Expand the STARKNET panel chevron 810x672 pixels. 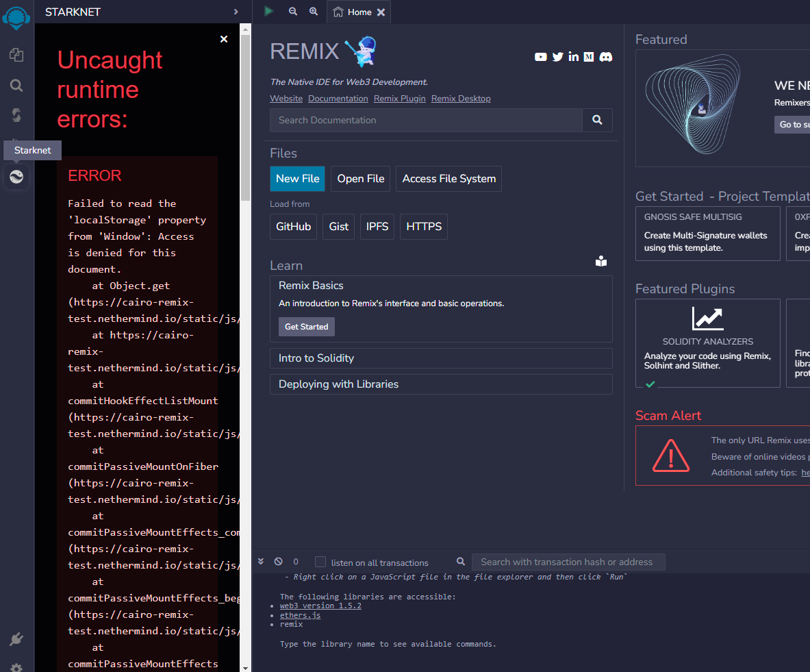click(x=236, y=12)
